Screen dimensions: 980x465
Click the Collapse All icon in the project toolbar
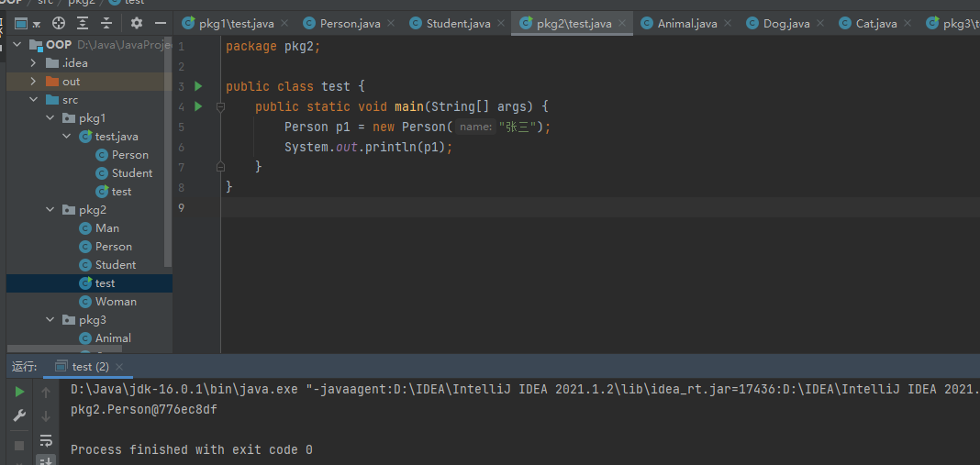click(106, 24)
